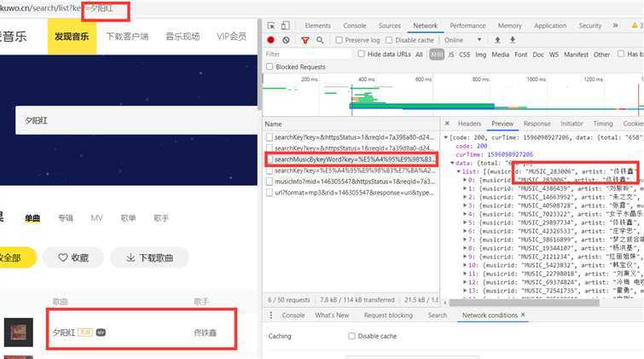
Task: Open the Timing tab of request
Action: click(603, 124)
